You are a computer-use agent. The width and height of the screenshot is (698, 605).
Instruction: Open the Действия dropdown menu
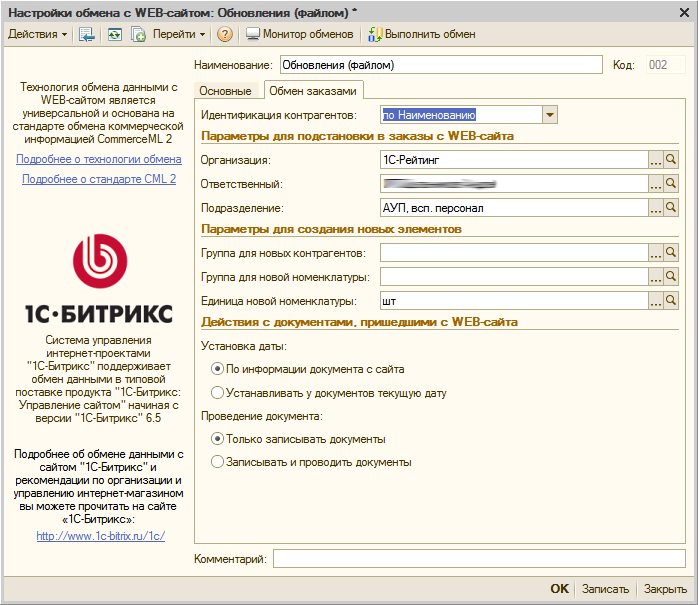38,34
